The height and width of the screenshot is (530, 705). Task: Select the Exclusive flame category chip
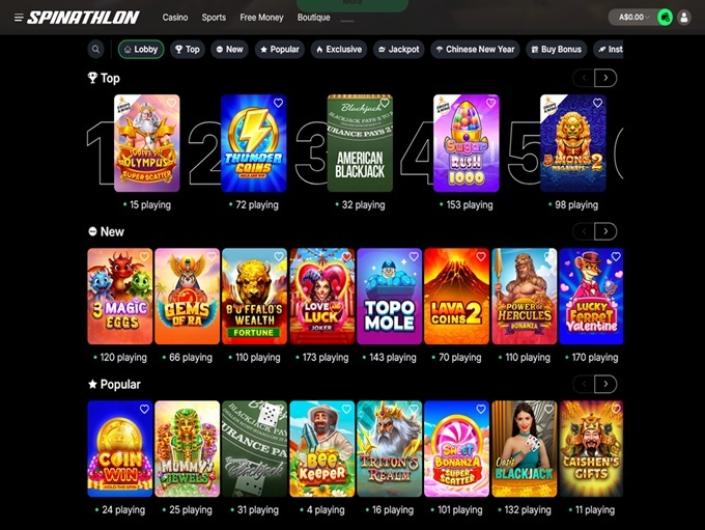339,49
